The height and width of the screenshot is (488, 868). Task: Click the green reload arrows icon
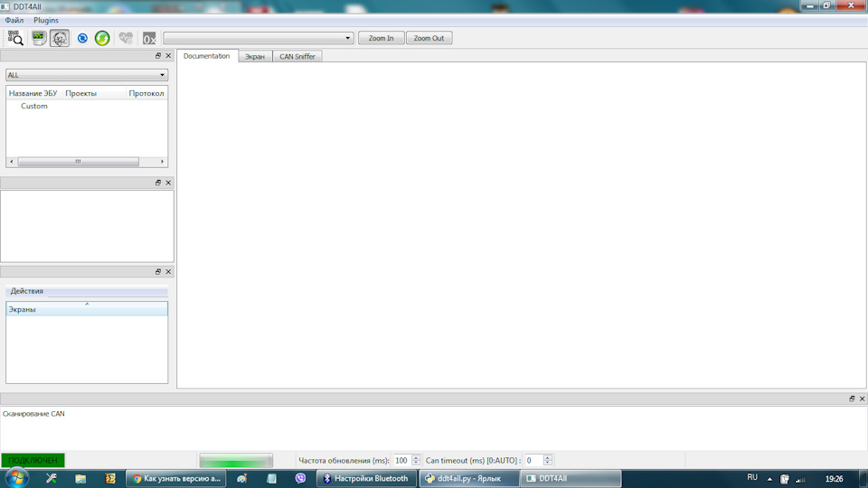point(102,38)
